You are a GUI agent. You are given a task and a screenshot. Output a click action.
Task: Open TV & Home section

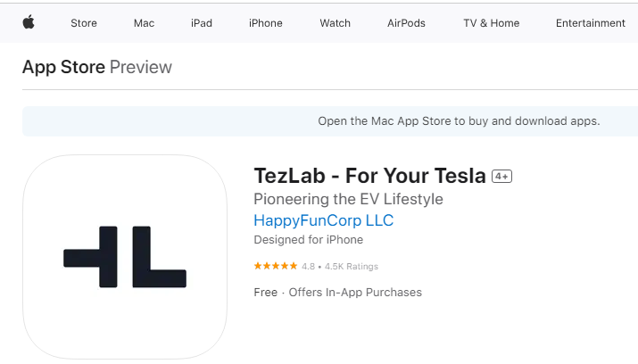[491, 23]
